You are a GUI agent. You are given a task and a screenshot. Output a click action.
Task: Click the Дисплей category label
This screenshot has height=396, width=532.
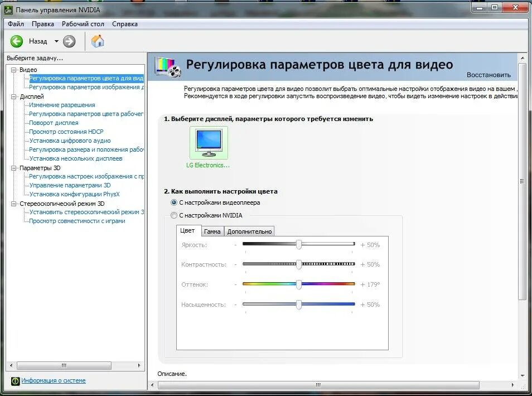click(x=32, y=96)
